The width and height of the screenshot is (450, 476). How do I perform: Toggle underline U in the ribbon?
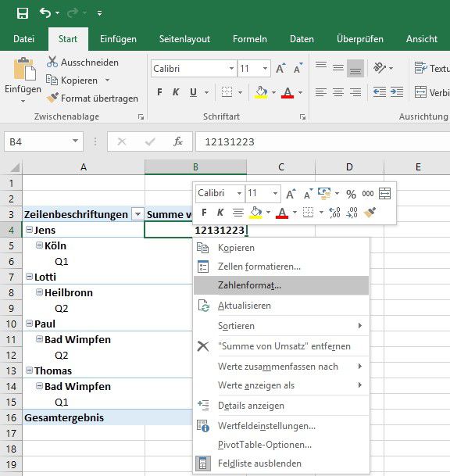tap(193, 92)
